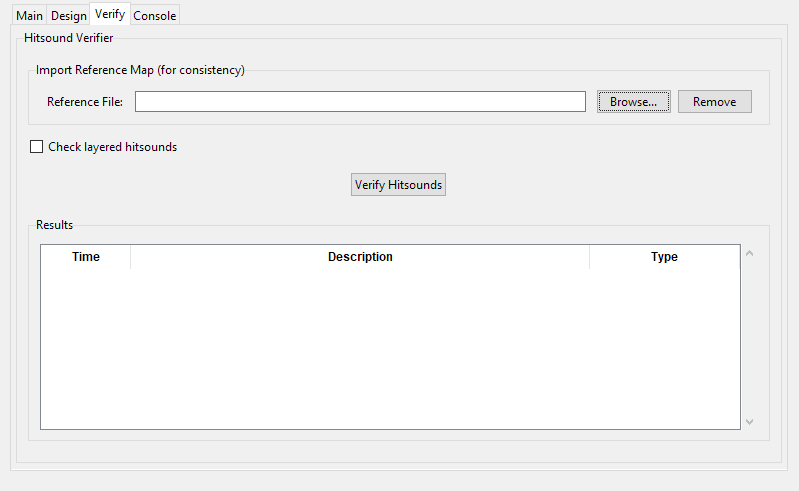Image resolution: width=799 pixels, height=491 pixels.
Task: Click the Reference File text field
Action: click(360, 102)
